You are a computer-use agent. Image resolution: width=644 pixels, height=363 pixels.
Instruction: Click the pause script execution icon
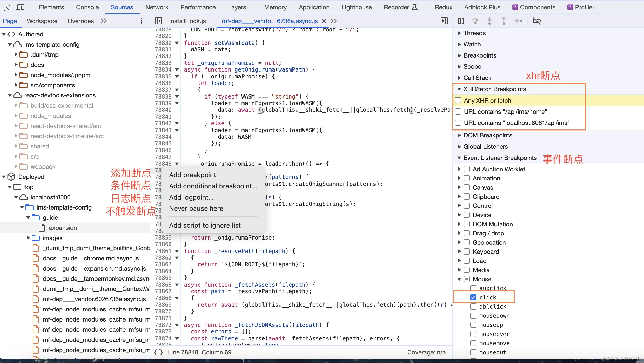[x=461, y=21]
